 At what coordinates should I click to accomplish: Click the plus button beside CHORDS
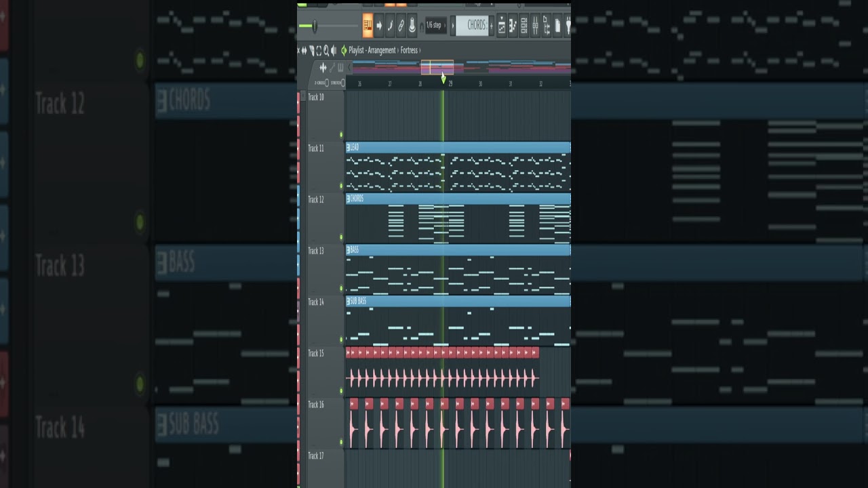click(x=492, y=26)
